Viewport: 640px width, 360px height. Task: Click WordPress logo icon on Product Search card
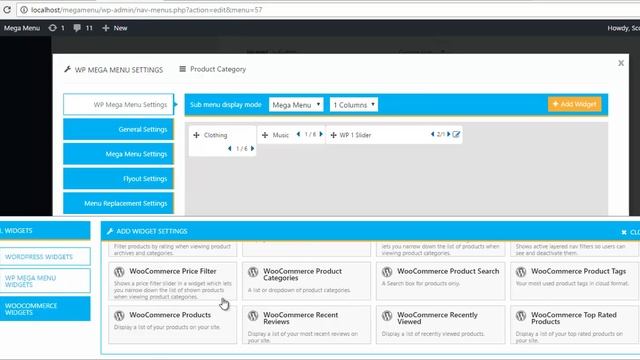click(x=387, y=271)
